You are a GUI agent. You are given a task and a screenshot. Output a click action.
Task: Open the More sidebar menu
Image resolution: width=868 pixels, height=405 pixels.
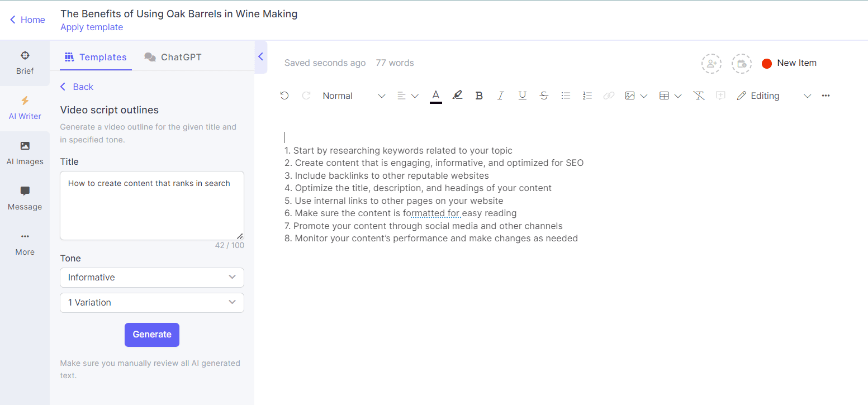click(x=25, y=244)
